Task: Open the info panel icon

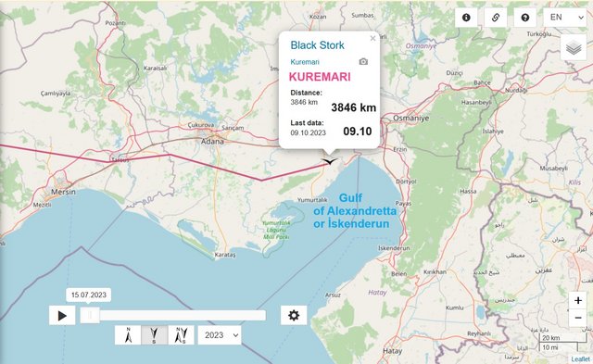Action: (466, 18)
